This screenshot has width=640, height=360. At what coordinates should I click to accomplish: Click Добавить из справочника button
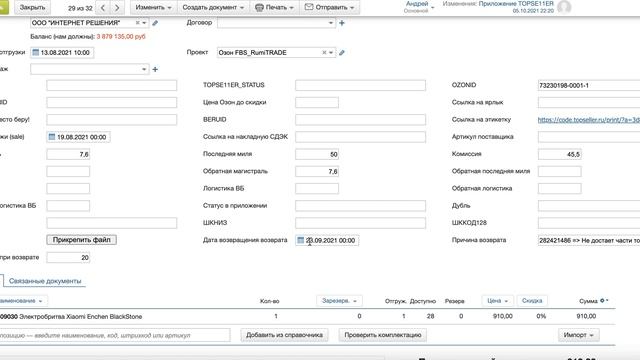(x=284, y=335)
